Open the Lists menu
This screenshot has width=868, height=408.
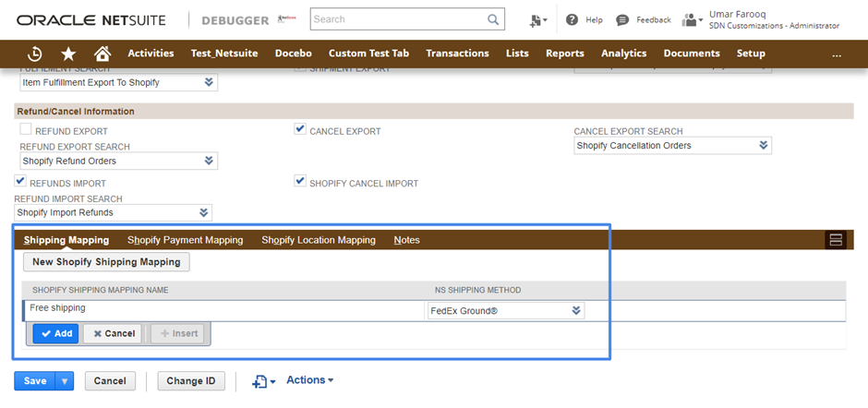click(517, 54)
